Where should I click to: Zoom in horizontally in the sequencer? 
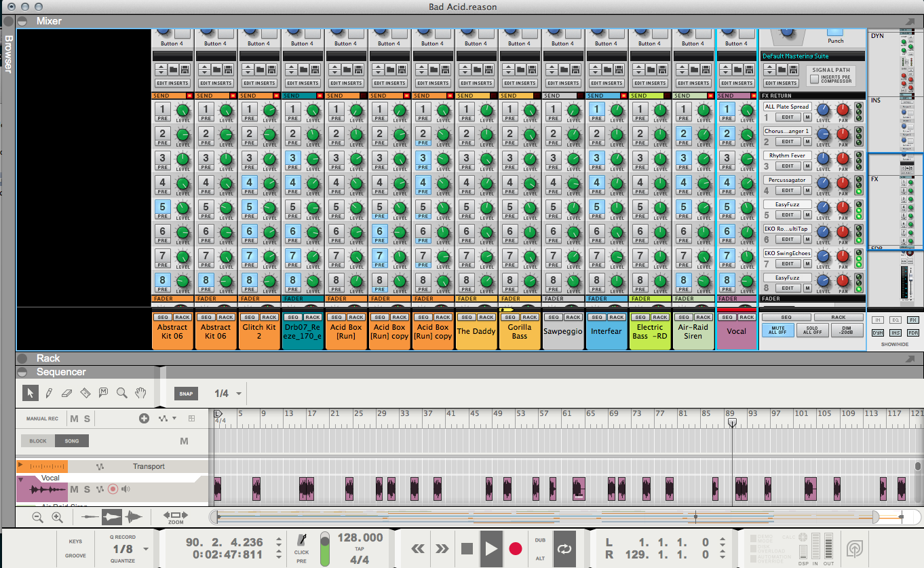point(57,517)
